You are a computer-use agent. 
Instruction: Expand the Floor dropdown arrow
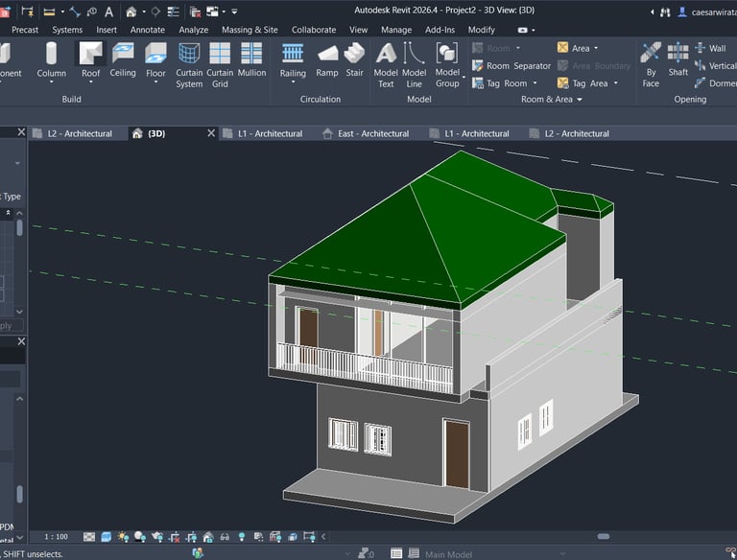155,82
